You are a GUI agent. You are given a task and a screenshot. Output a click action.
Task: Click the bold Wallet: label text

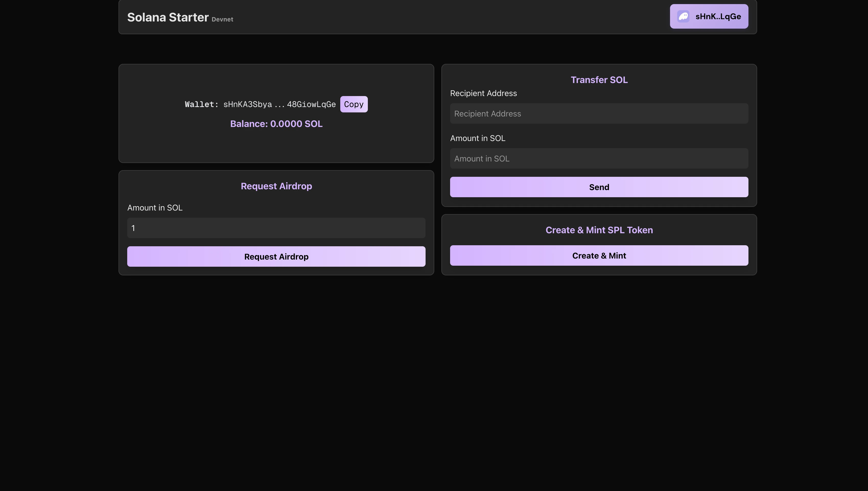[x=202, y=104]
